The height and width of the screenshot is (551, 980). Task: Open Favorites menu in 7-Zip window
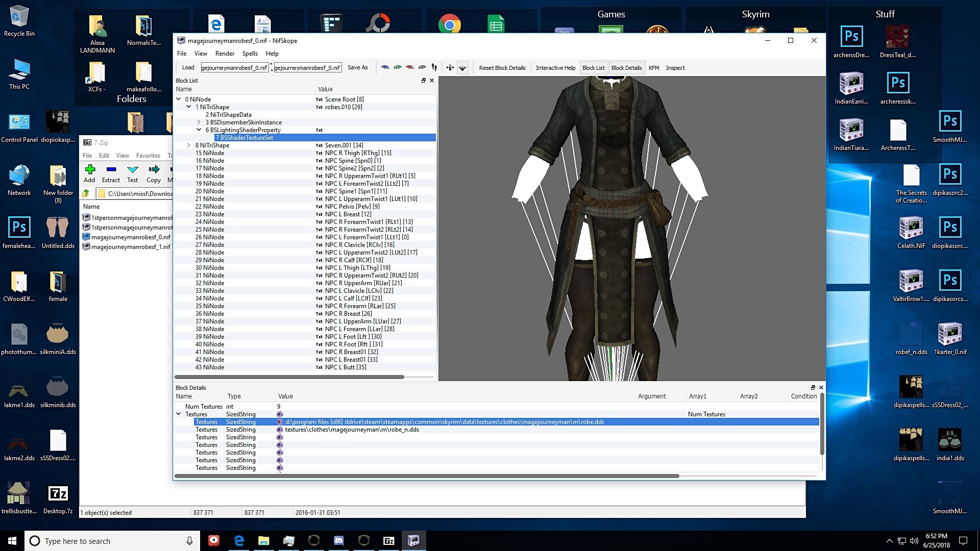pyautogui.click(x=148, y=156)
